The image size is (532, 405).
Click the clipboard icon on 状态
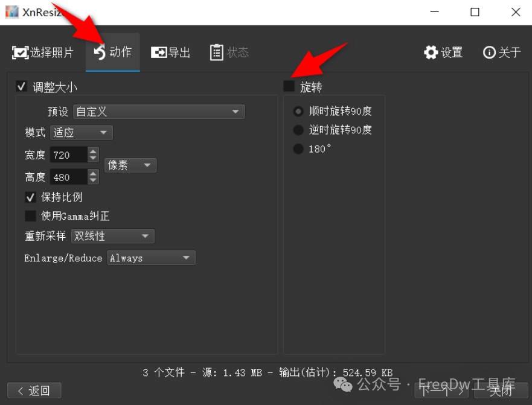click(x=216, y=53)
